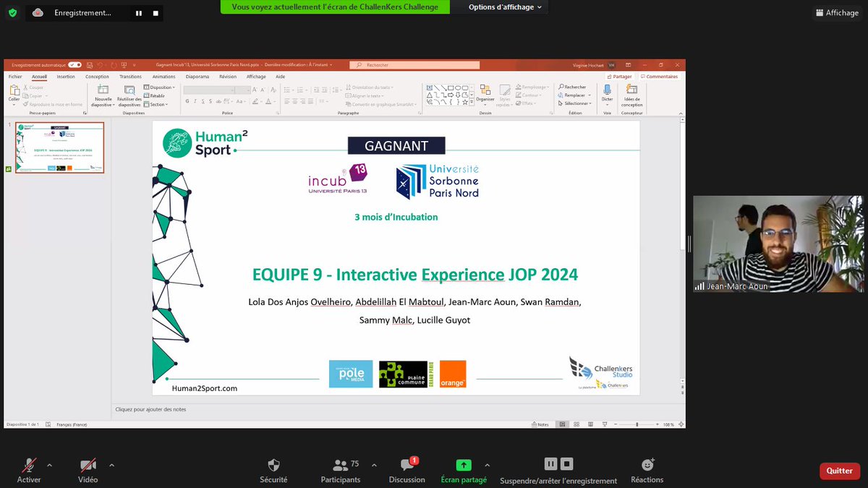Switch to the Diaporama ribbon tab

197,77
